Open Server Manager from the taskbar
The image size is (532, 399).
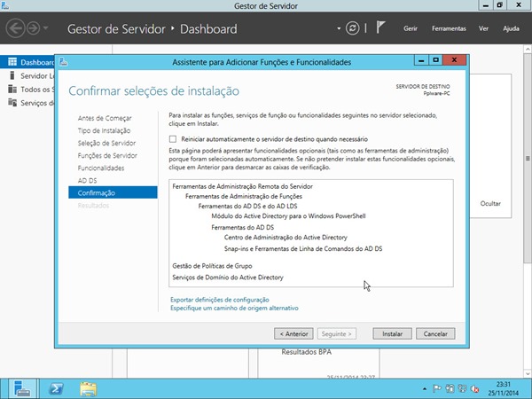pos(22,389)
